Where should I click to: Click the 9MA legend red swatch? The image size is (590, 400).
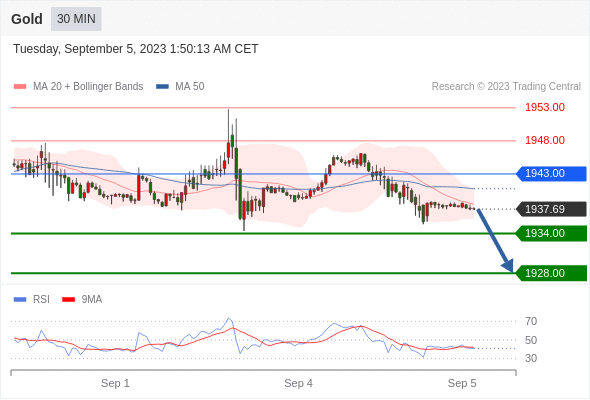(68, 300)
